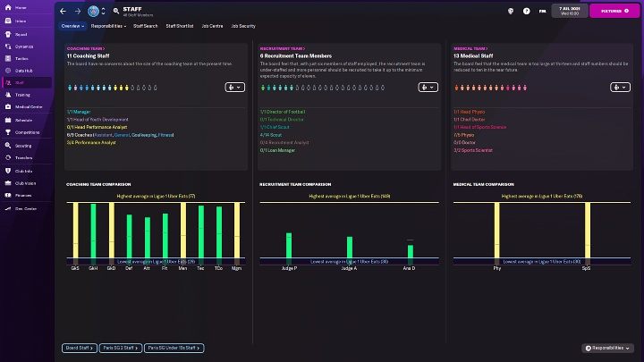
Task: Open the Medical Team staff action dropdown
Action: [621, 88]
